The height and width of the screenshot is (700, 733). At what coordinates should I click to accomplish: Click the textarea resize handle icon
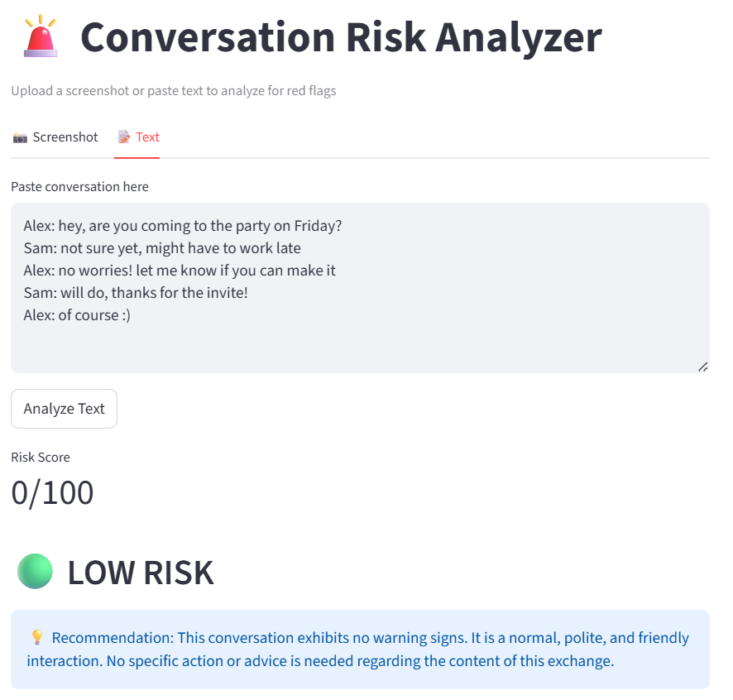click(702, 367)
